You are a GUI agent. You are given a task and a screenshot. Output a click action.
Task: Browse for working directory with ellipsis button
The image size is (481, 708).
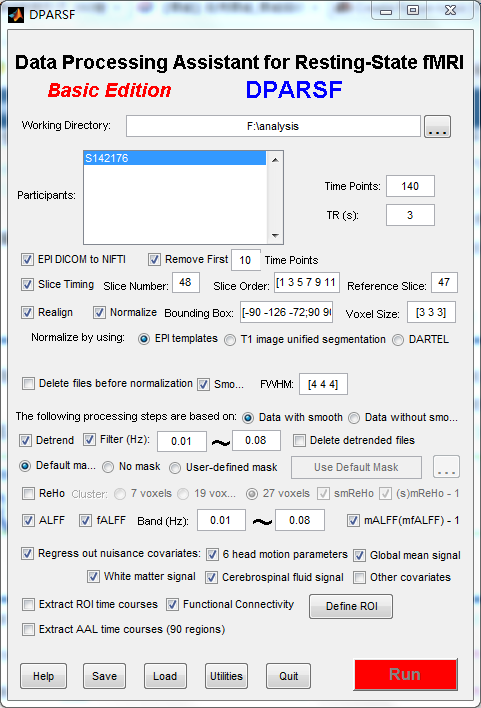coord(437,126)
